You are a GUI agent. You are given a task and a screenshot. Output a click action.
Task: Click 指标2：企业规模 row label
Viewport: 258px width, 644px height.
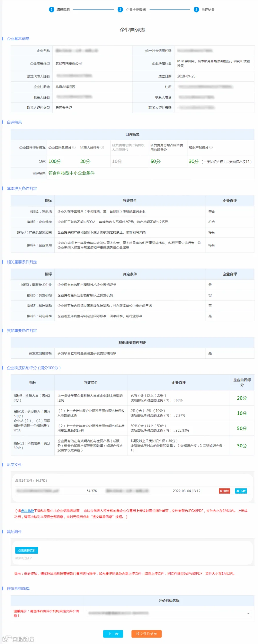point(39,222)
